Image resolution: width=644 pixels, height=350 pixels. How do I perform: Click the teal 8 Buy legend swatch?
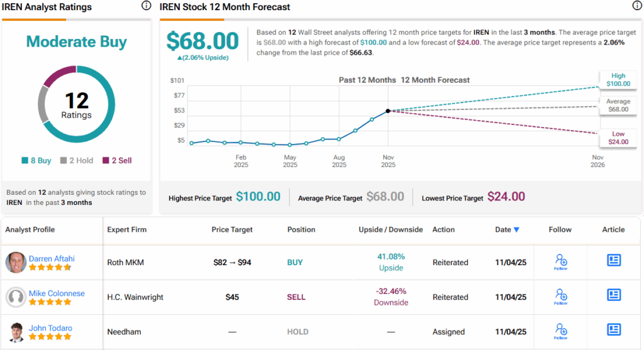tap(25, 161)
